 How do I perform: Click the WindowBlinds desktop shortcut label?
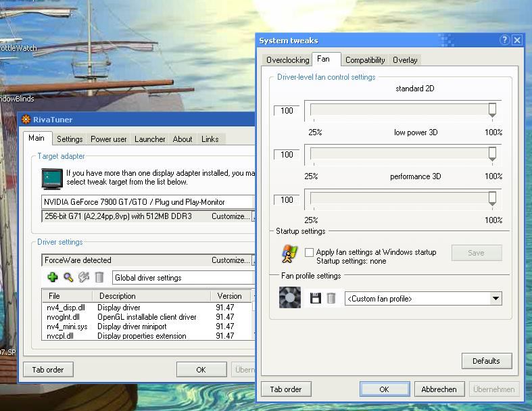[x=17, y=99]
